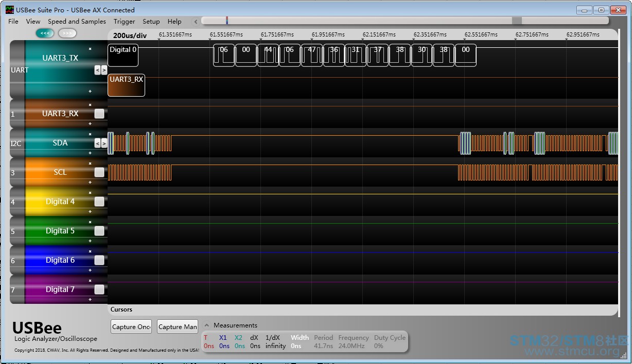The width and height of the screenshot is (632, 364).
Task: Click the x icon on SCL channel
Action: pos(90,163)
